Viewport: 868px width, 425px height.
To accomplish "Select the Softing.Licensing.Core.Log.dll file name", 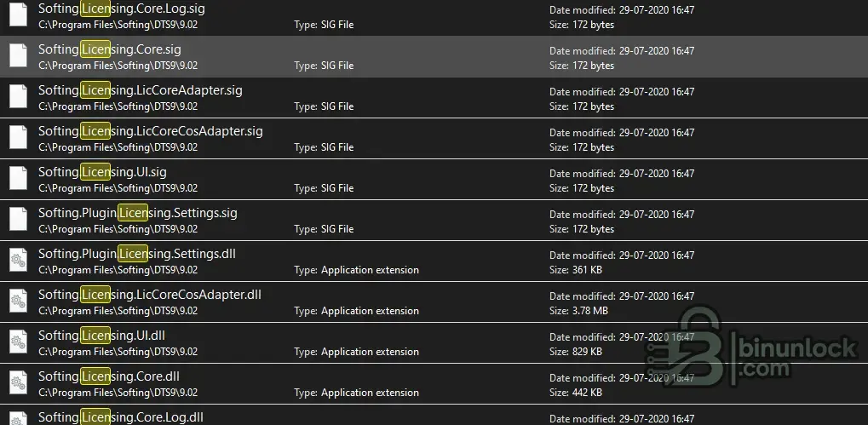I will click(x=121, y=417).
